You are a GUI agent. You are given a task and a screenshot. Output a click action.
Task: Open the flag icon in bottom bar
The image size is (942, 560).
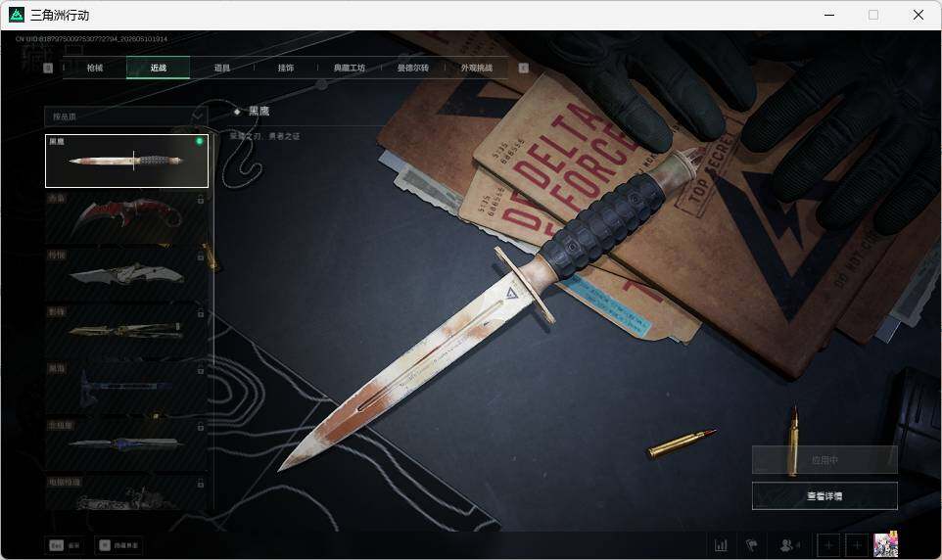pos(751,545)
